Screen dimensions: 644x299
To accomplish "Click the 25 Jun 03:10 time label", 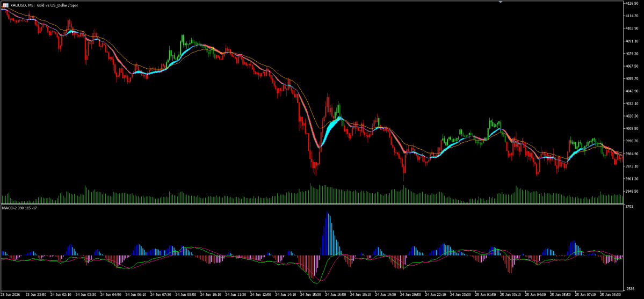I will [511, 295].
